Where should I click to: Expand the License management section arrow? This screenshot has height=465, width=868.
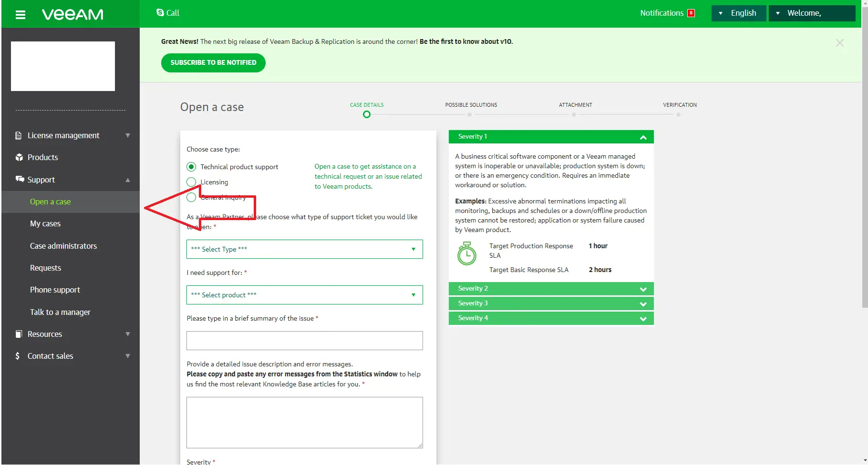128,136
